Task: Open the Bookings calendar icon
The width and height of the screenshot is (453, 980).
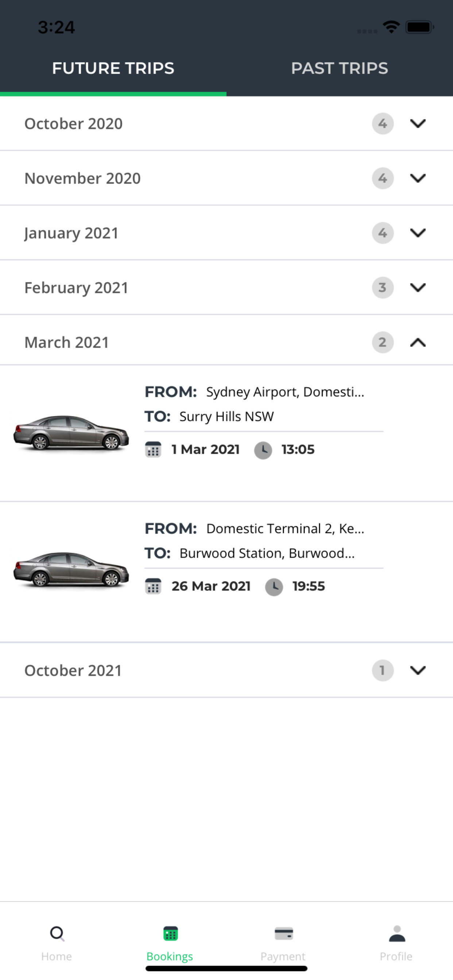Action: pos(170,933)
